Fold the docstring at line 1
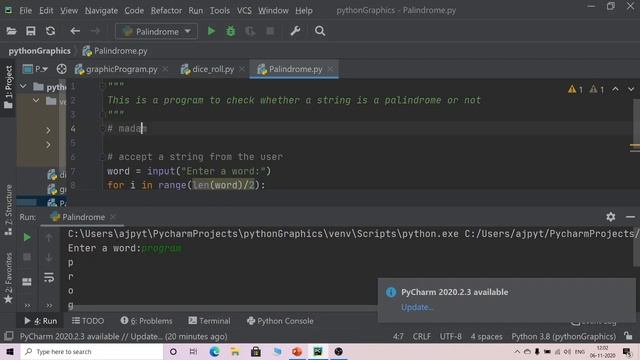This screenshot has width=640, height=360. pyautogui.click(x=102, y=85)
